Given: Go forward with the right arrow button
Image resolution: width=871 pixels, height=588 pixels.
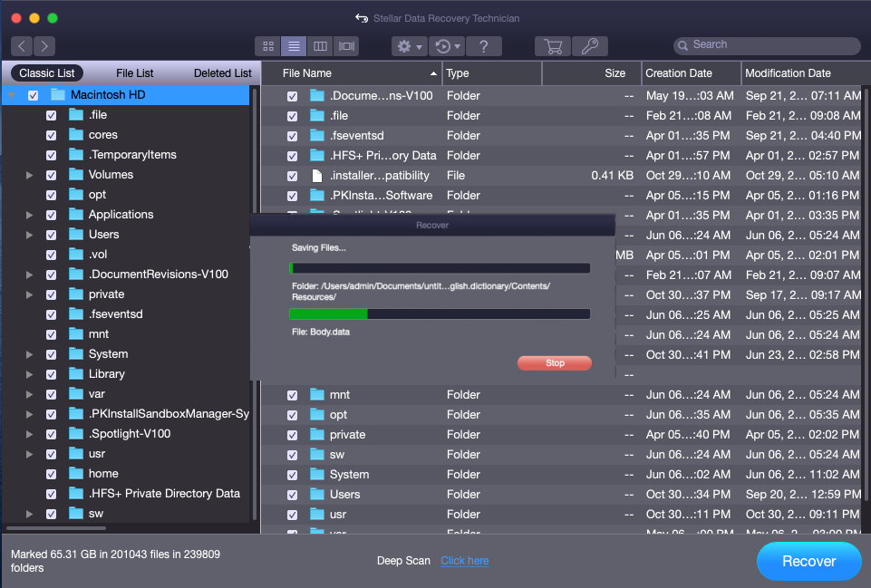Looking at the screenshot, I should [44, 46].
